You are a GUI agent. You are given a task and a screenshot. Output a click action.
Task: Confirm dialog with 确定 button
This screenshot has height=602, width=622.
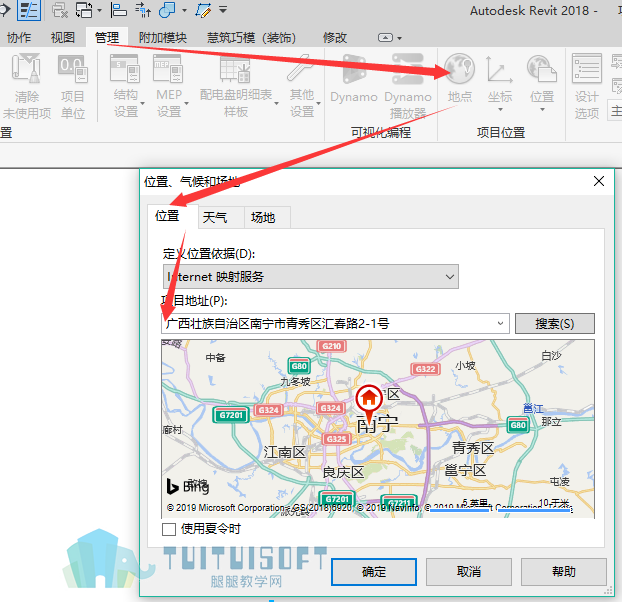374,571
